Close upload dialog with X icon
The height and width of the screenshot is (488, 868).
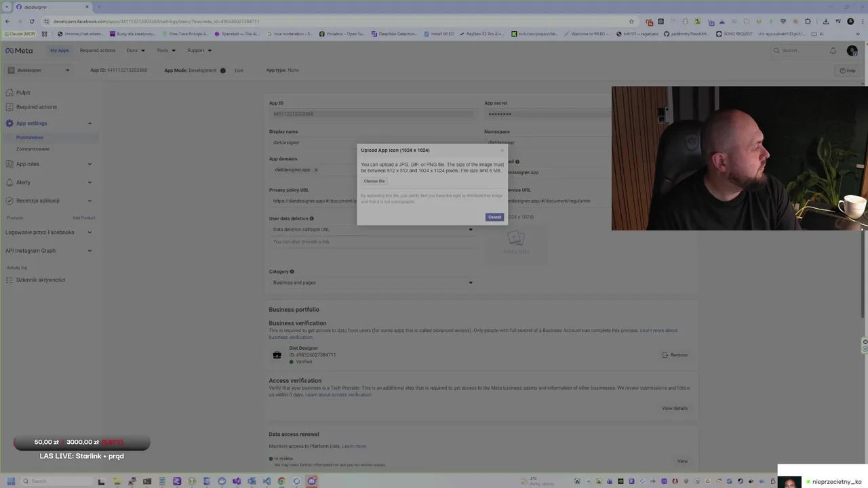coord(502,150)
